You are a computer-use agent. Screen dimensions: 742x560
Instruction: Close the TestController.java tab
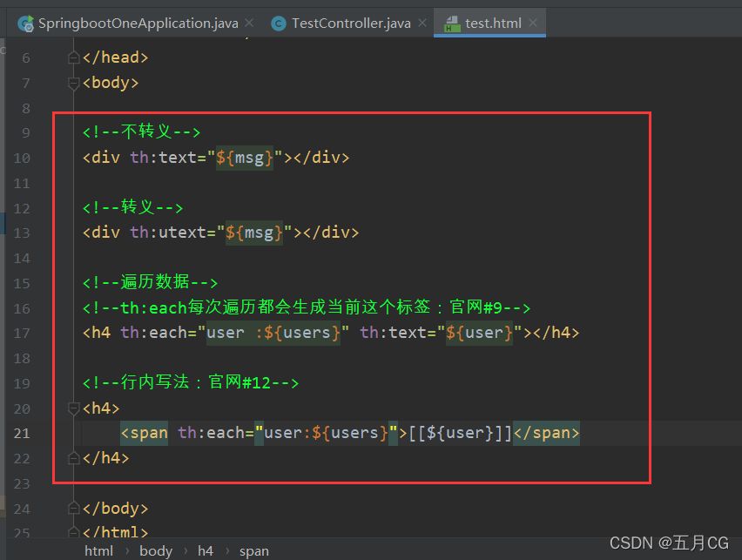[422, 23]
